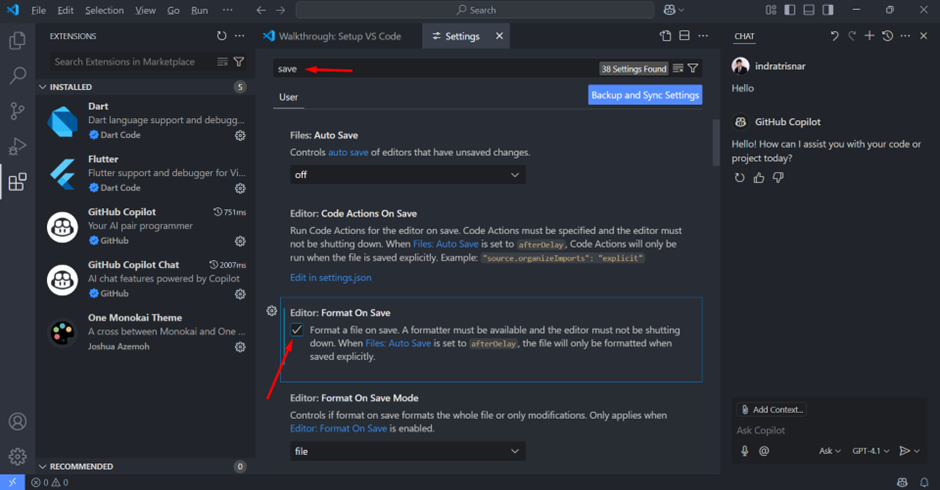This screenshot has width=940, height=490.
Task: Click Add Context button in chat
Action: tap(772, 410)
